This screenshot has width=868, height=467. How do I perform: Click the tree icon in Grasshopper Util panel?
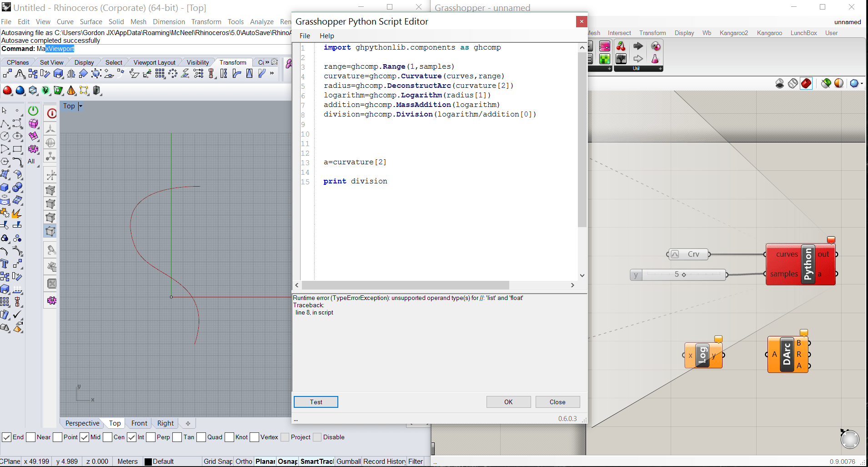621,59
